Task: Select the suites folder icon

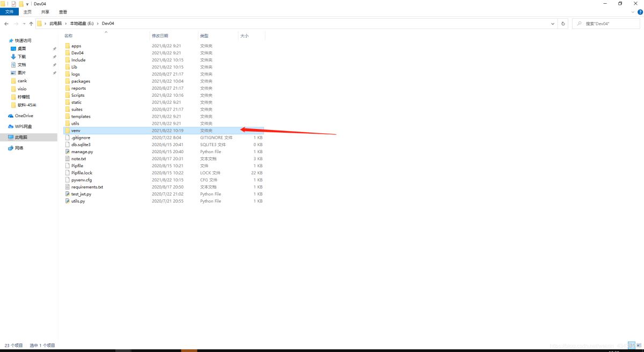Action: 67,109
